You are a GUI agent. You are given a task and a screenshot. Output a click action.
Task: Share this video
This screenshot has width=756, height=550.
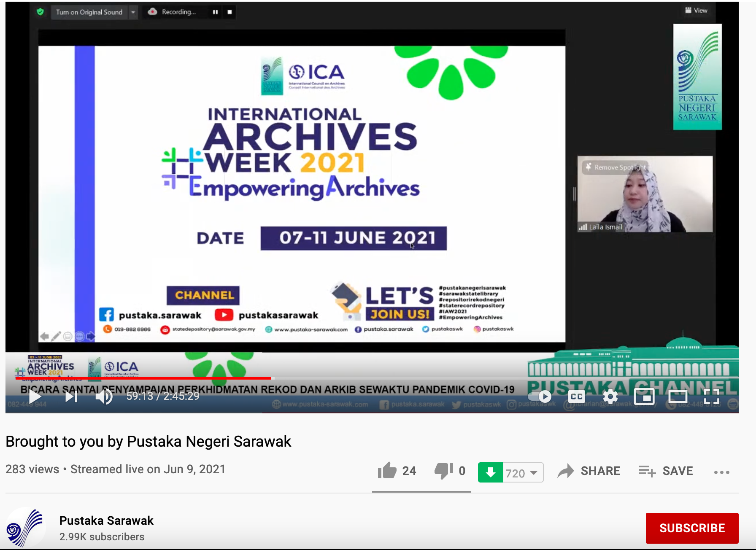pyautogui.click(x=589, y=471)
